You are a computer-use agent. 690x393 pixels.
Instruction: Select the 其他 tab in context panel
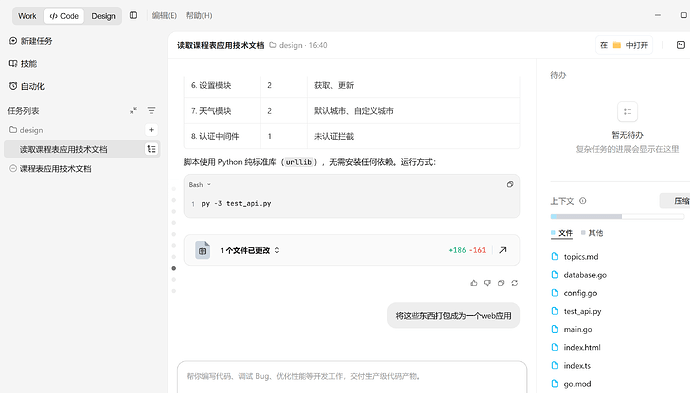(592, 233)
